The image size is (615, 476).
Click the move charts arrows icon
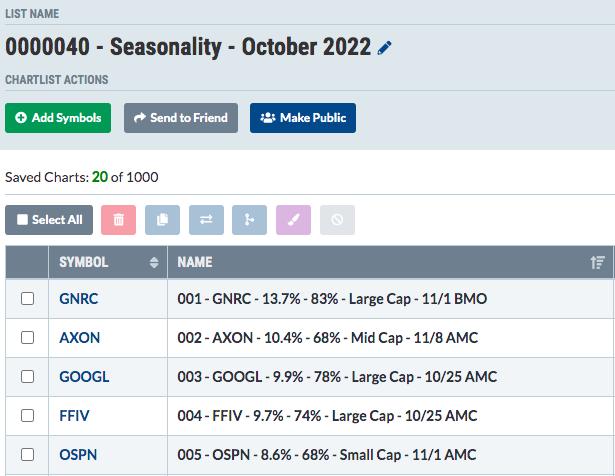coord(206,220)
